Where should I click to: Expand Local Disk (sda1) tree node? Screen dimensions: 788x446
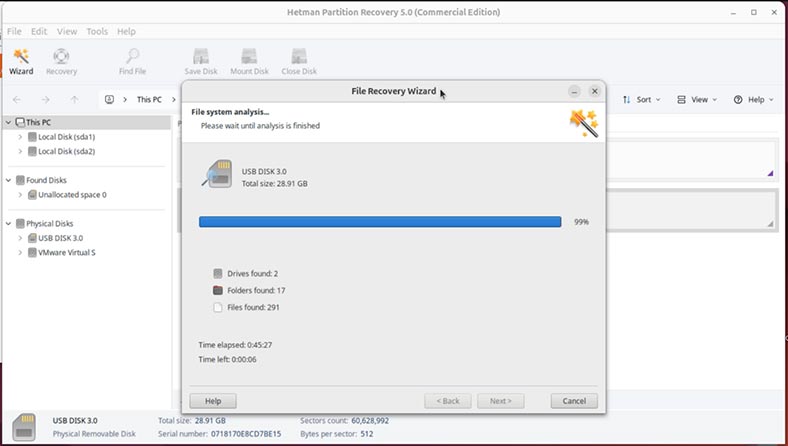click(20, 137)
